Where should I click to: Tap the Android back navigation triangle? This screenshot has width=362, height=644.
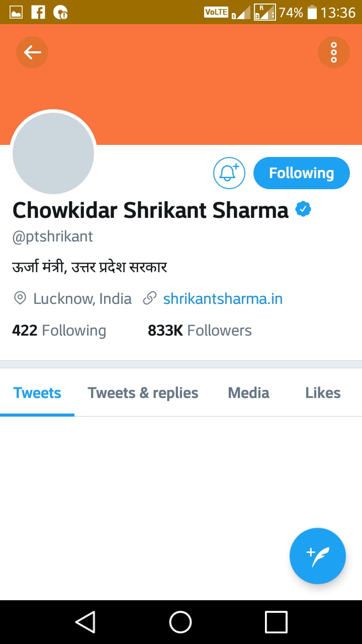[x=85, y=622]
